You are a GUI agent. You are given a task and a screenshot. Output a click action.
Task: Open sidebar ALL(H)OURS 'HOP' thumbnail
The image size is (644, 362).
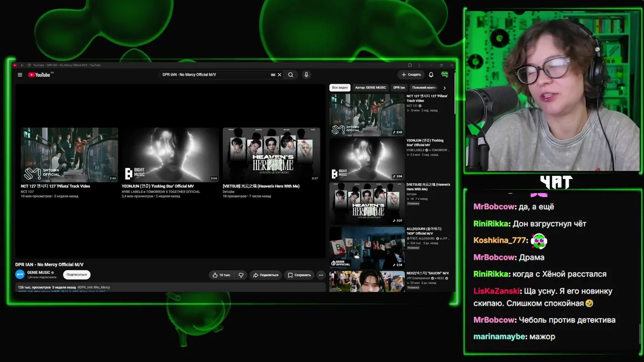coord(367,247)
